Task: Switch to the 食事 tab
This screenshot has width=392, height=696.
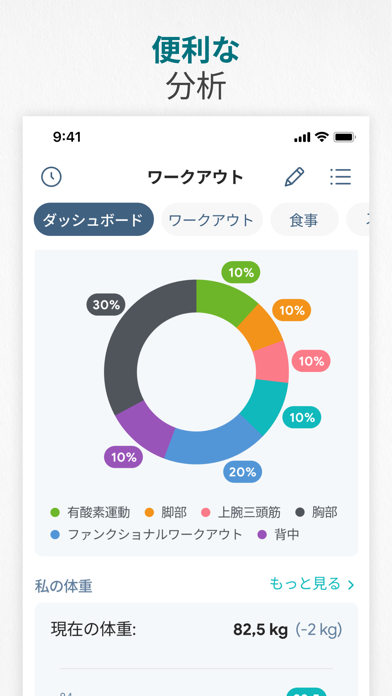Action: [304, 219]
